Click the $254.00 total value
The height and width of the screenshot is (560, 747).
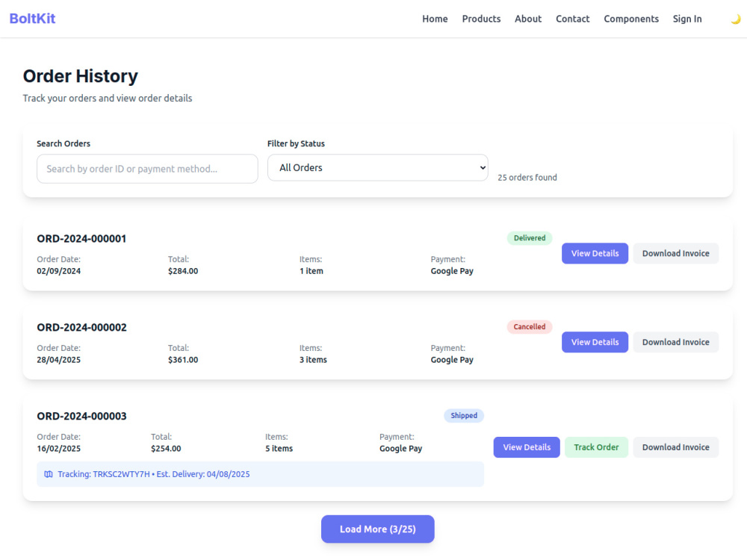click(x=166, y=449)
